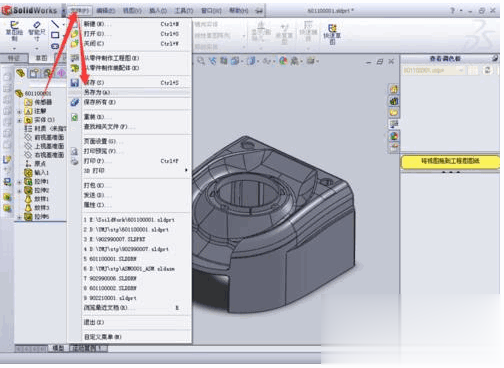The height and width of the screenshot is (368, 504).
Task: Select the Rectangle sketch tool
Action: [x=55, y=35]
